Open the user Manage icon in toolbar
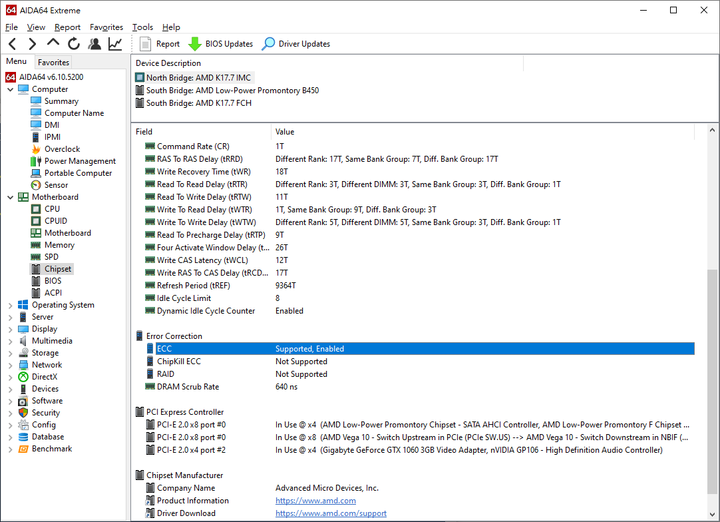 (x=95, y=44)
